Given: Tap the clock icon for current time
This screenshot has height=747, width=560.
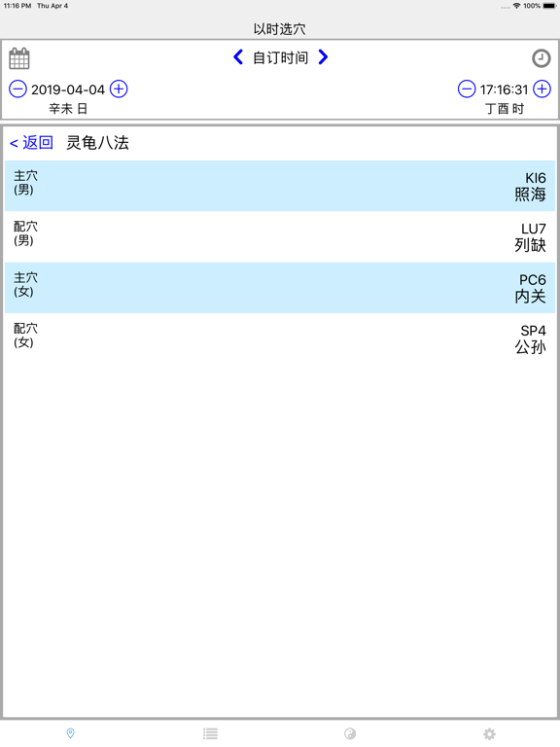Looking at the screenshot, I should (541, 58).
